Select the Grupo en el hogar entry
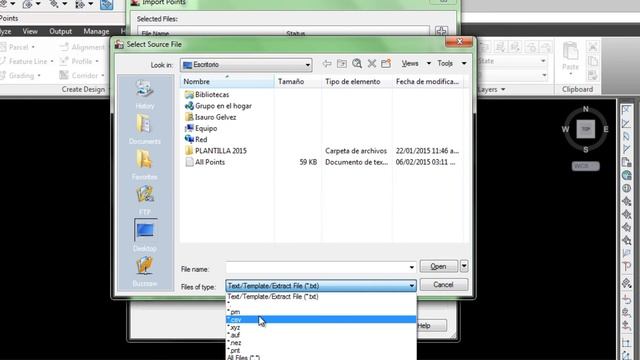Viewport: 640px width, 360px height. pyautogui.click(x=223, y=106)
